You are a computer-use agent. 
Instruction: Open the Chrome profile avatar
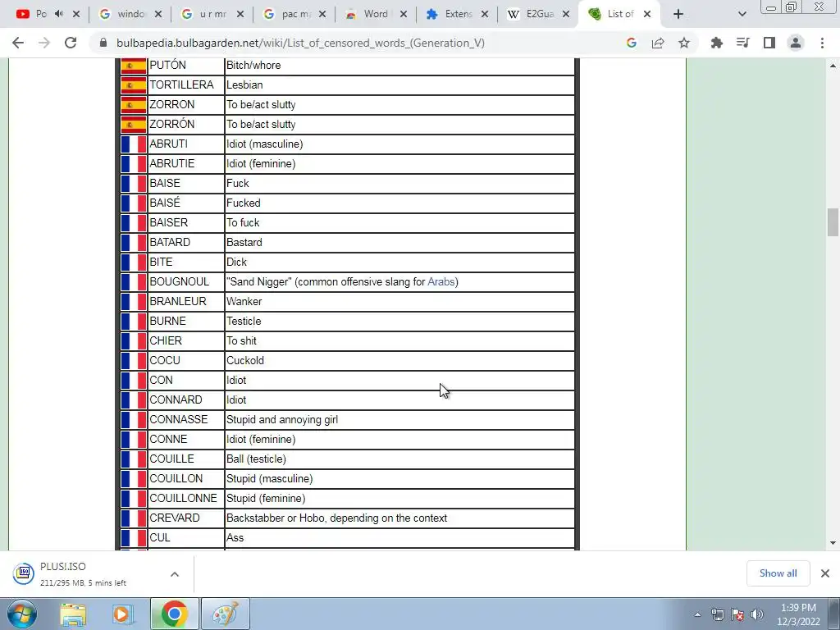[796, 43]
